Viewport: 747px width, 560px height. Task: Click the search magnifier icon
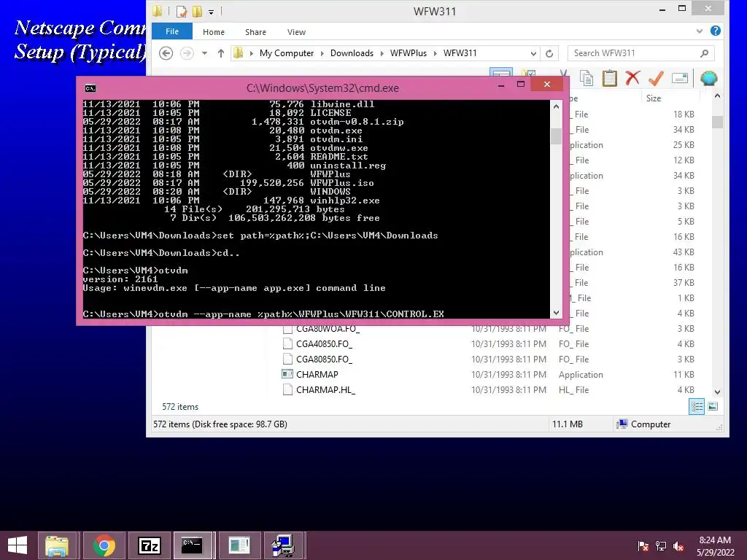tap(704, 53)
